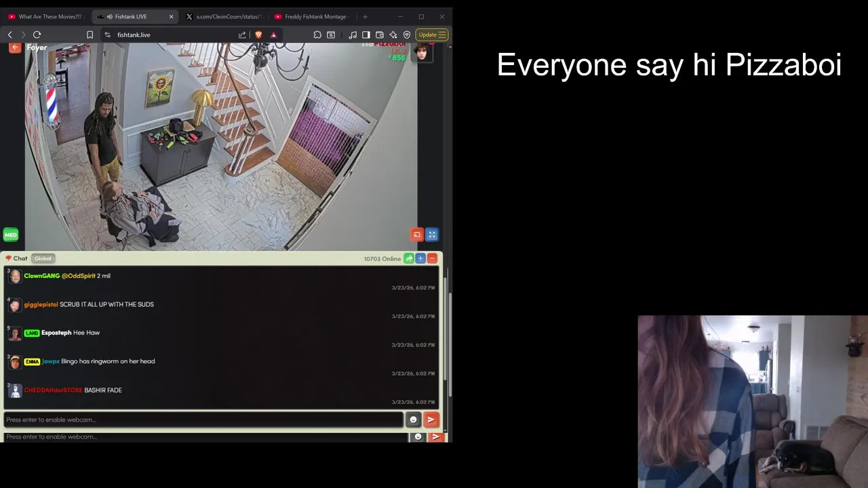Screen dimensions: 868x488
Task: Click username gigglepistol in chat
Action: [x=41, y=305]
